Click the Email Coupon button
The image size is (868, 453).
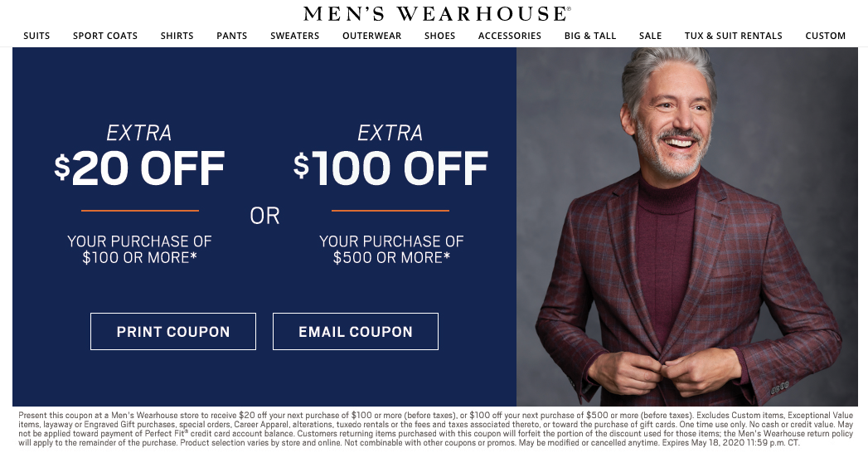356,332
